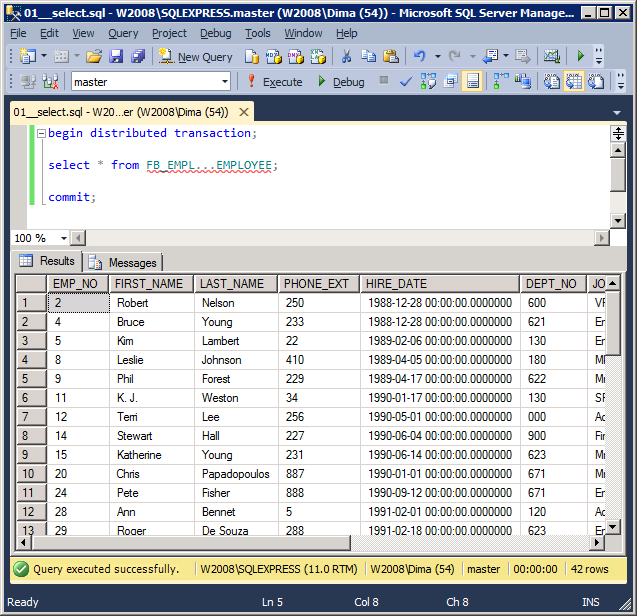Click the LAST_NAME column header

[x=236, y=284]
